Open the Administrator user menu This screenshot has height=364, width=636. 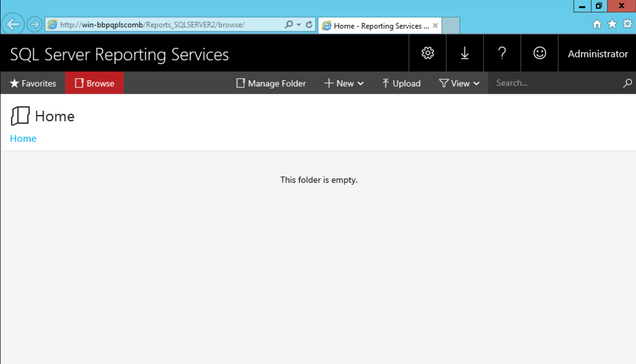tap(597, 54)
